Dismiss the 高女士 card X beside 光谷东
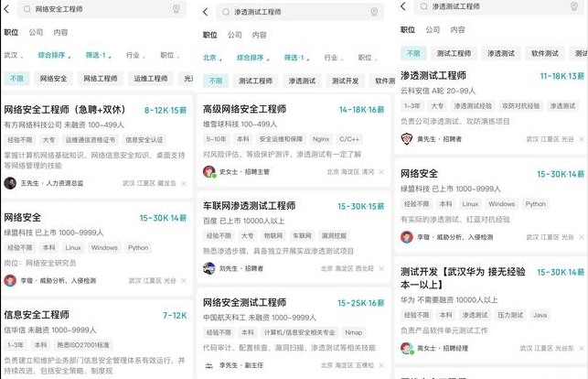588x379 pixels. (582, 348)
